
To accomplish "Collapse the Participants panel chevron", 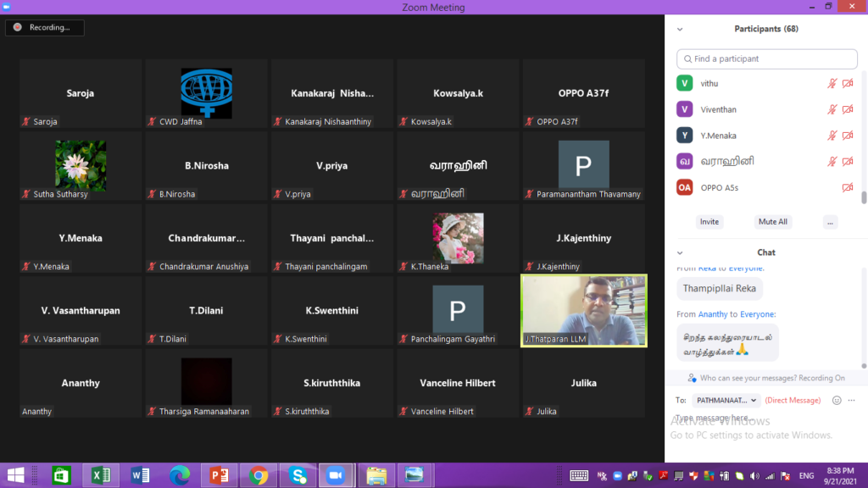I will pyautogui.click(x=680, y=30).
